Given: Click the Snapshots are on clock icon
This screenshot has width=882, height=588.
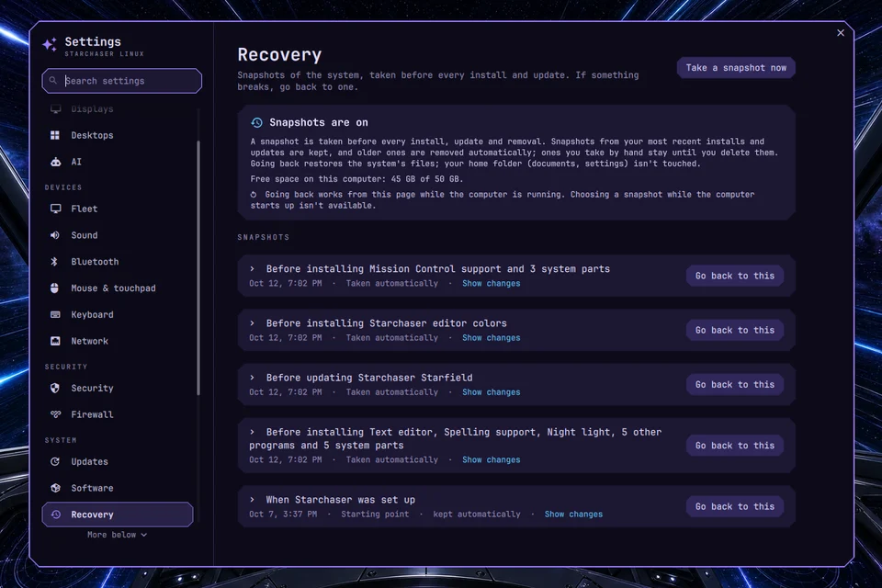Looking at the screenshot, I should (x=256, y=123).
